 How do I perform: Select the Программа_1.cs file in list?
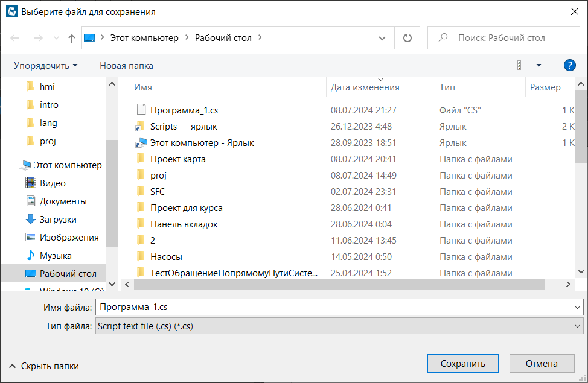(184, 110)
